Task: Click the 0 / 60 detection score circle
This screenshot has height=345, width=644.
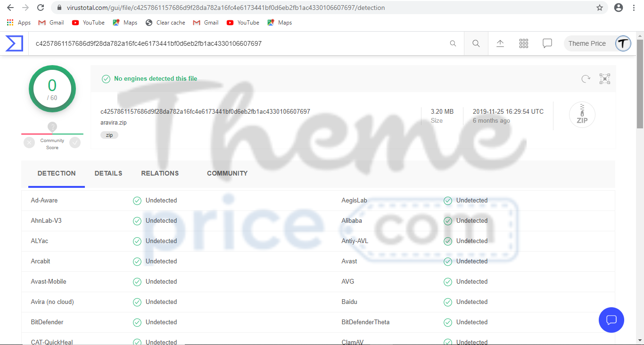Action: click(x=52, y=89)
